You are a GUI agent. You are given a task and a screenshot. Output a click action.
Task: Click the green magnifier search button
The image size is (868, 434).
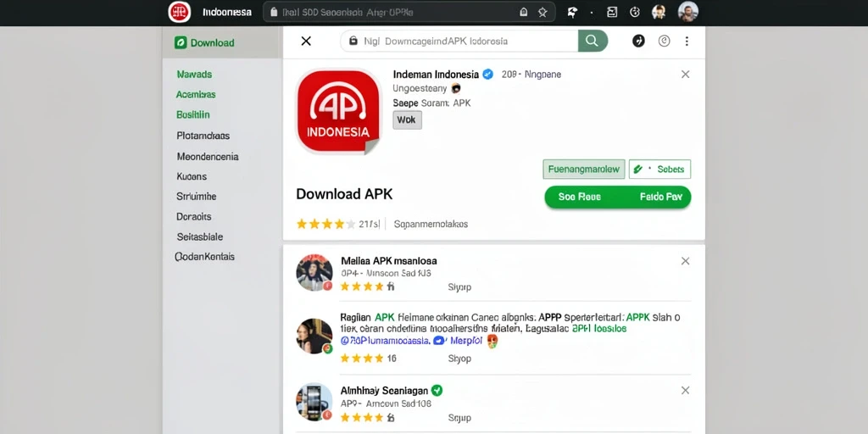[593, 41]
